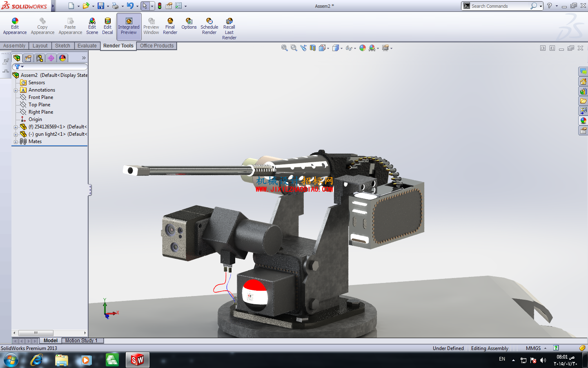
Task: Open the PropertyManager tab
Action: [x=28, y=58]
